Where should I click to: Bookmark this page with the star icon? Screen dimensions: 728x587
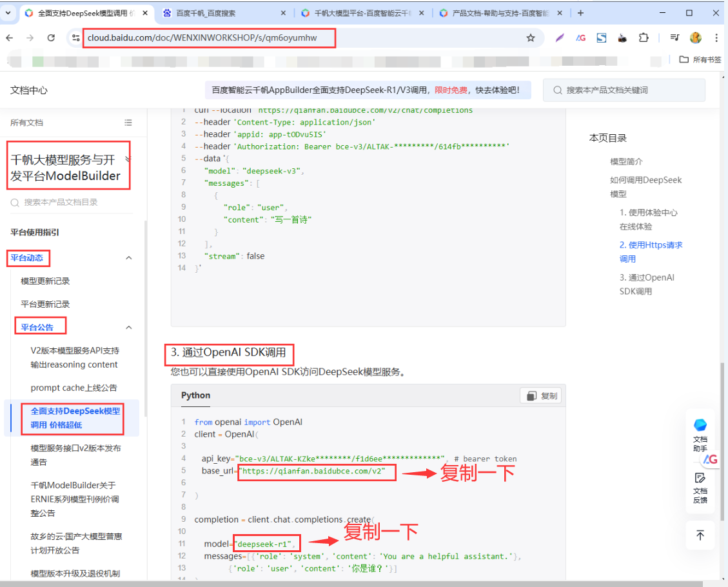[x=531, y=38]
